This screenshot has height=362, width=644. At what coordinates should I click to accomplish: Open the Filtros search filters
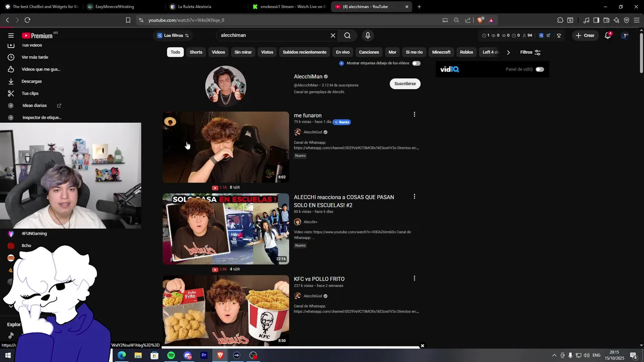(530, 52)
